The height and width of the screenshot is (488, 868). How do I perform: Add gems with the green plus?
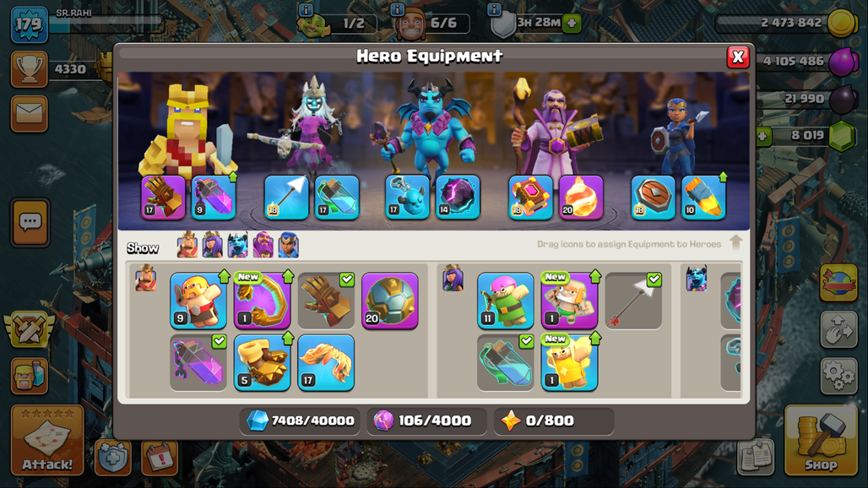tap(762, 136)
